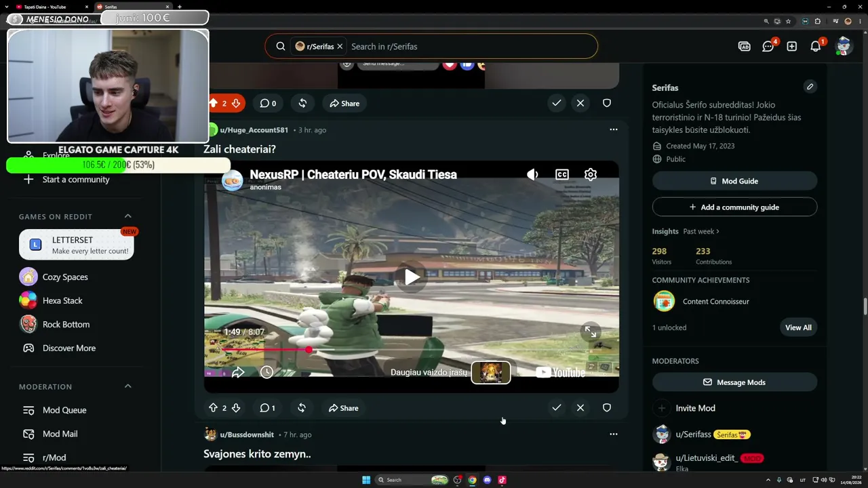Open u/Bussdownshit profile link
This screenshot has height=488, width=868.
pyautogui.click(x=247, y=434)
